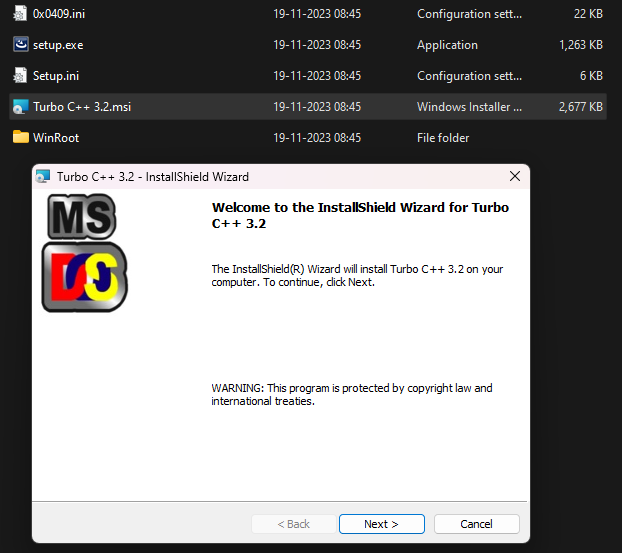Click the date cell of the setup.exe row
This screenshot has height=553, width=622.
click(317, 45)
